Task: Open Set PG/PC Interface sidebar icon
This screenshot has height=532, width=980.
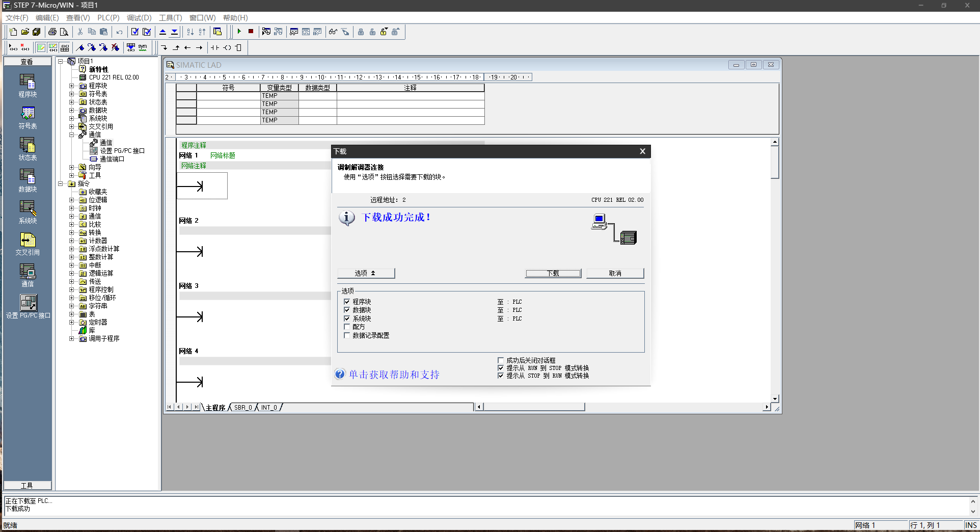Action: pos(28,307)
